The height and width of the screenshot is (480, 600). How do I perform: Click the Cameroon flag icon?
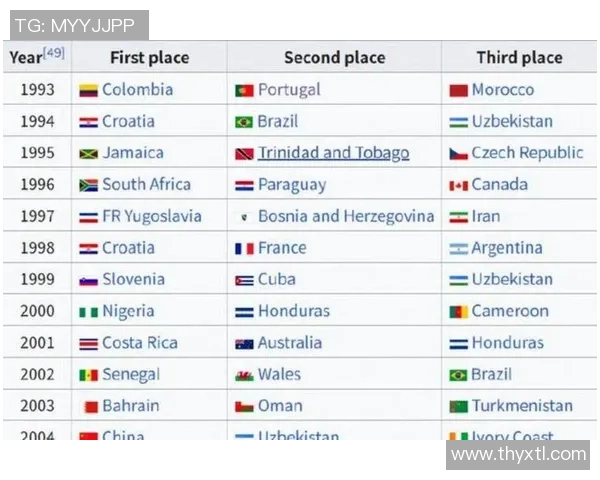tap(458, 312)
